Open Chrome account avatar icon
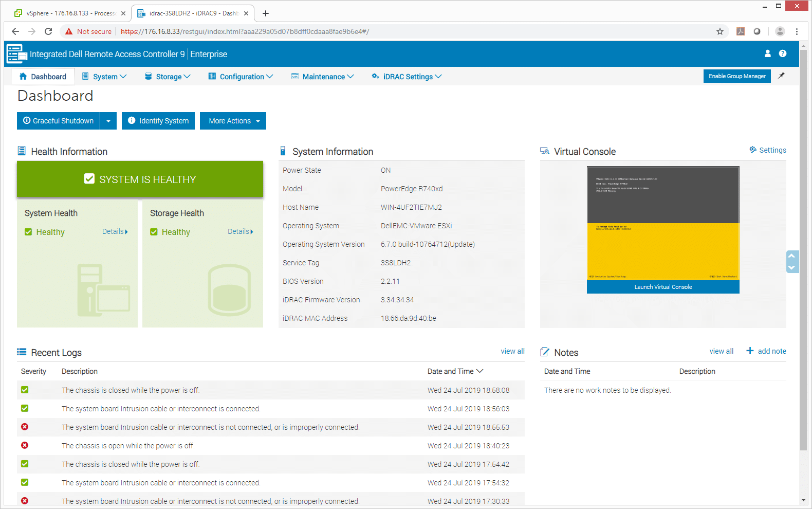812x509 pixels. point(780,31)
